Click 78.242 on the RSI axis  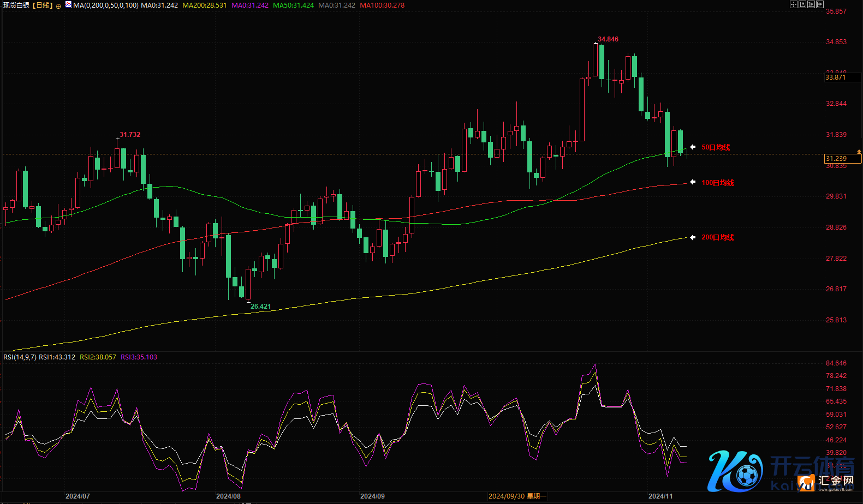836,376
